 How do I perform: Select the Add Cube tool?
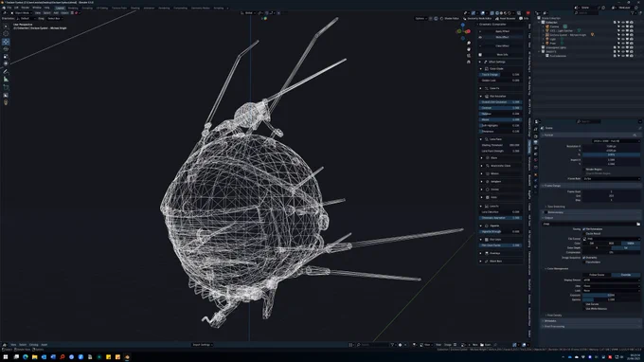point(6,87)
